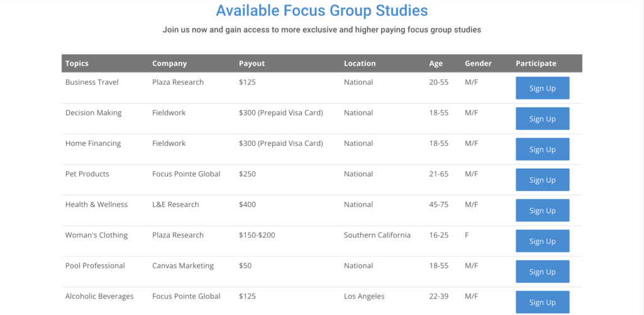The image size is (644, 315).
Task: Sign up for Woman's Clothing study
Action: 543,241
